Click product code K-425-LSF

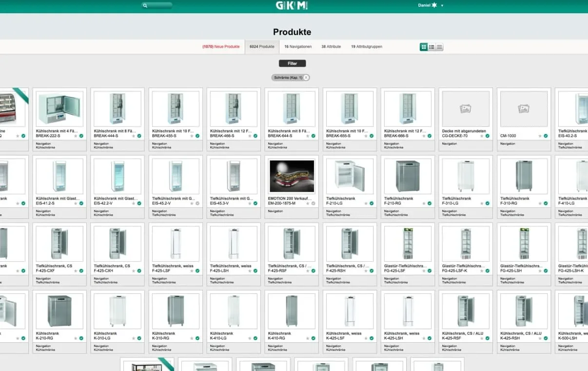click(335, 338)
